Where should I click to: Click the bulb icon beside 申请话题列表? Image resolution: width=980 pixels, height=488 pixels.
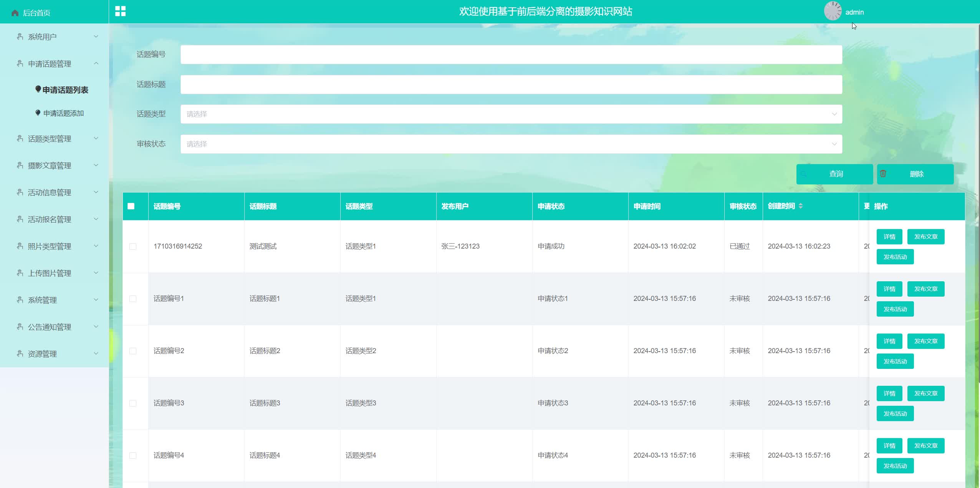coord(38,89)
